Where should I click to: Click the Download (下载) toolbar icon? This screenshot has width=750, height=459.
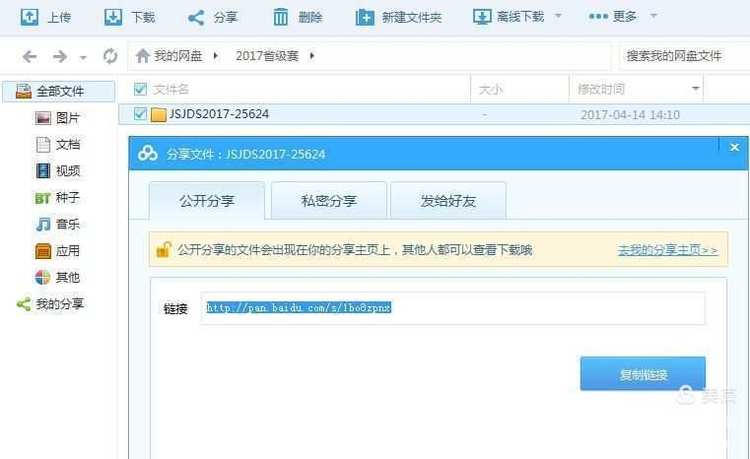[x=113, y=17]
